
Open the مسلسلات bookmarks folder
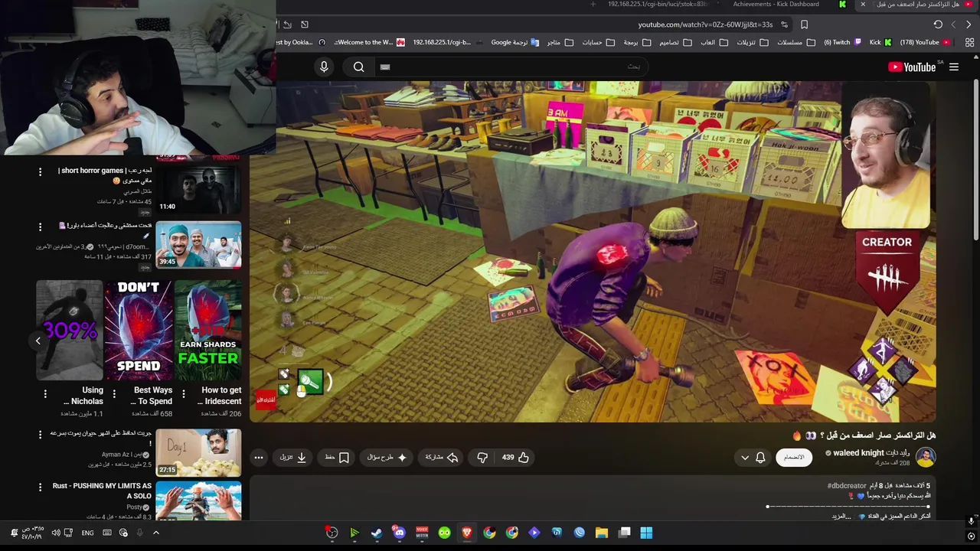pos(795,42)
